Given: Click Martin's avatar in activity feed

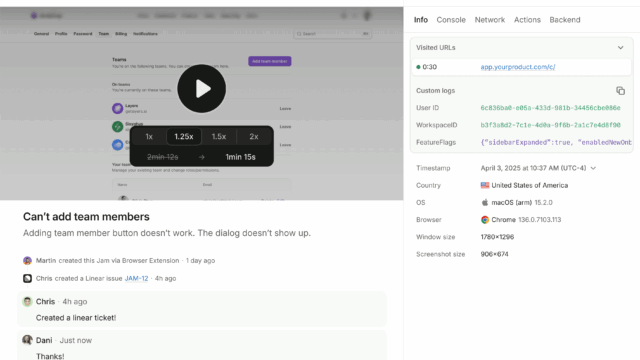Looking at the screenshot, I should point(27,260).
